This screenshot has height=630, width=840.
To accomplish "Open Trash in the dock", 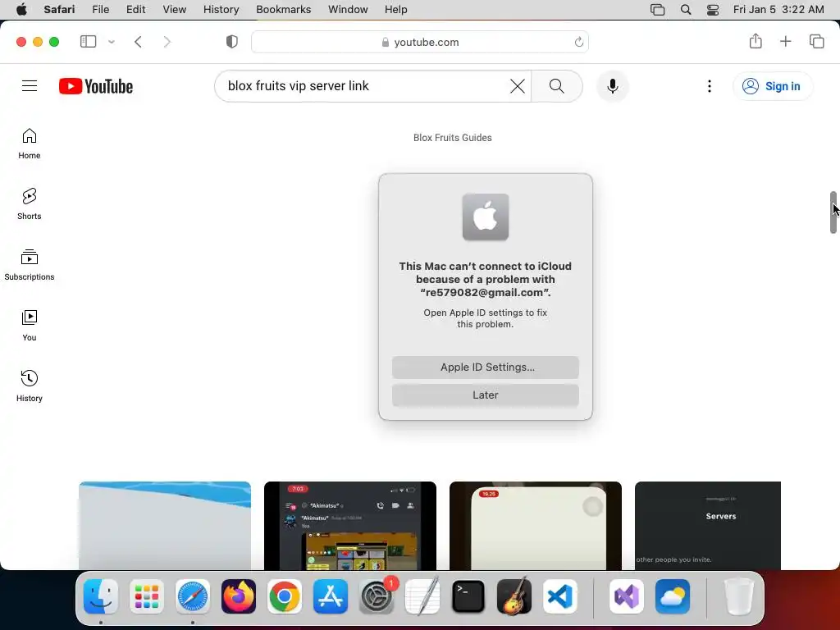I will (x=739, y=596).
